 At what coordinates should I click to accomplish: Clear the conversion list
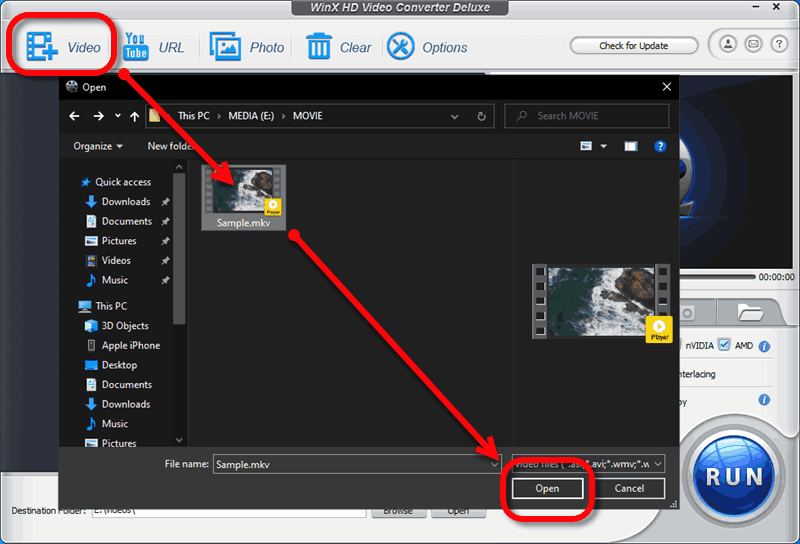339,47
